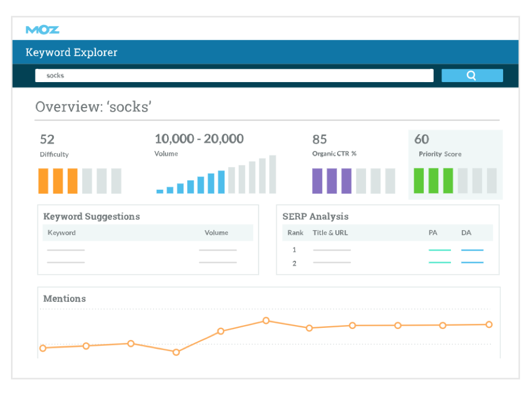Open the 'SERP Analysis' panel heading

(x=315, y=216)
